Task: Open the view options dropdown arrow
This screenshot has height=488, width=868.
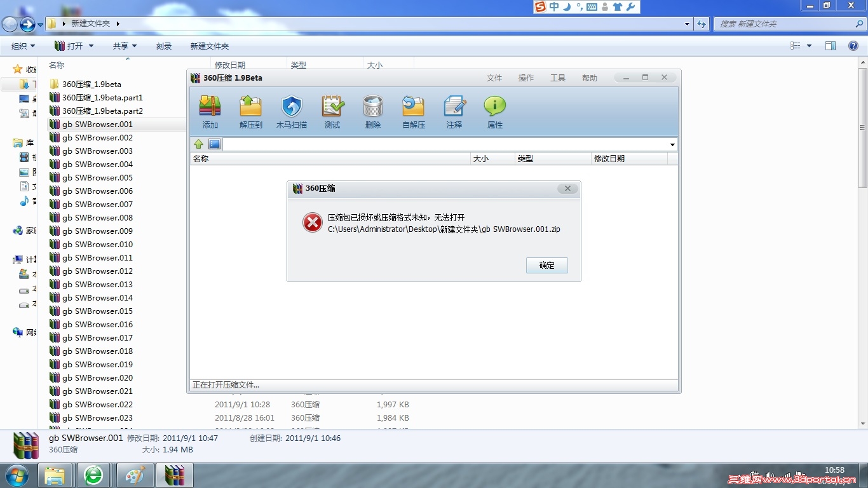Action: (x=809, y=46)
